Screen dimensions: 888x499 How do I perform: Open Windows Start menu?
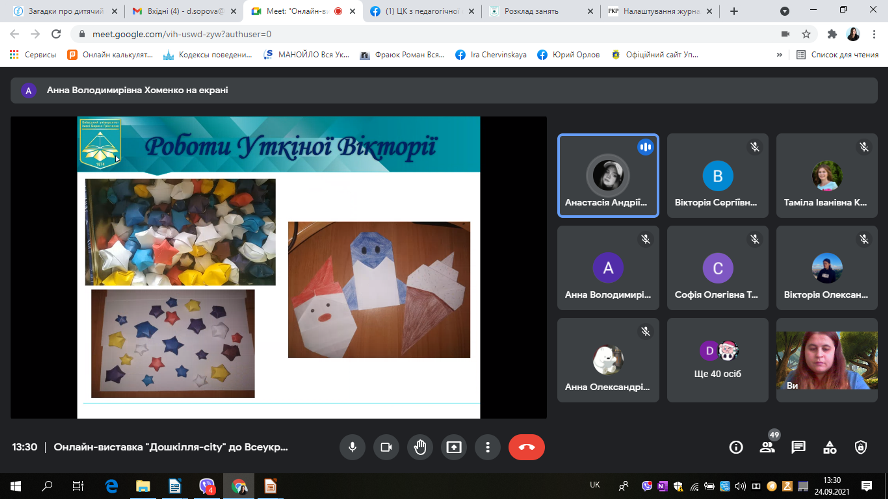tap(16, 486)
